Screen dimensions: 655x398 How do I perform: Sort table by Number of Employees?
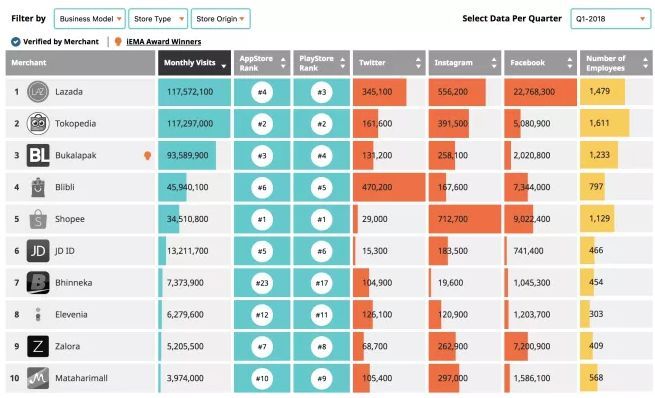point(616,63)
